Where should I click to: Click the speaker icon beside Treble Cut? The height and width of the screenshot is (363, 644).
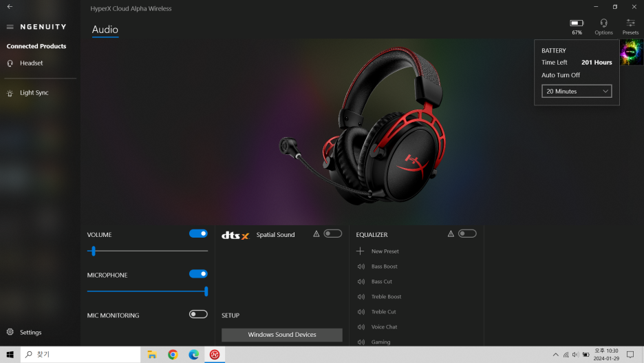point(361,312)
